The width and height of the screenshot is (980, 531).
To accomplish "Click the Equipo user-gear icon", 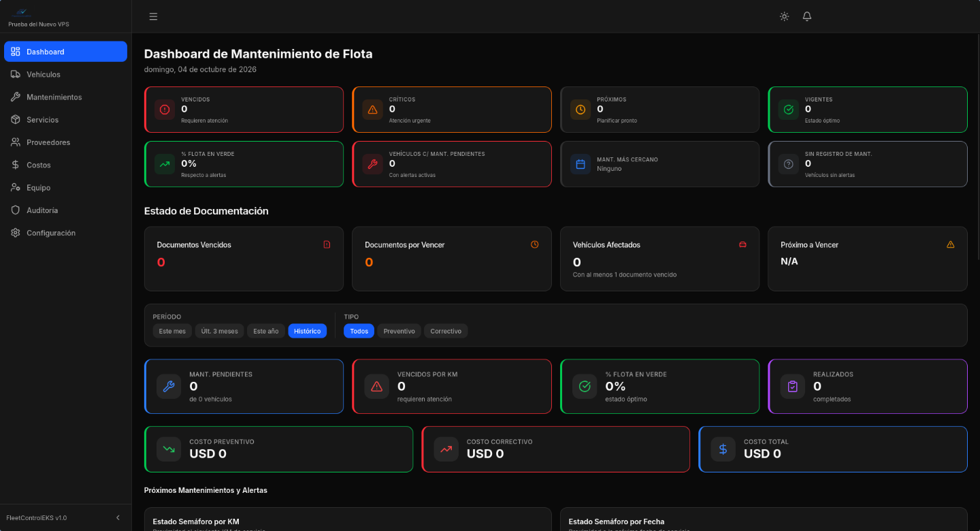I will coord(16,187).
